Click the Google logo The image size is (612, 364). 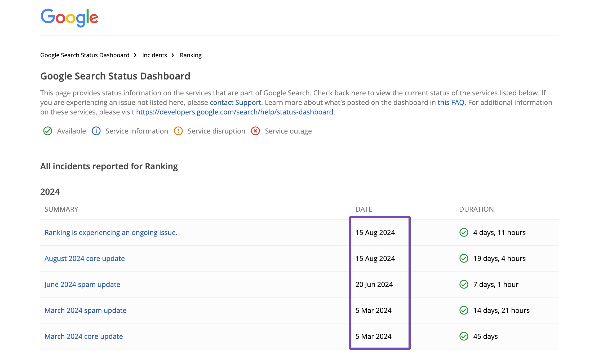point(69,18)
